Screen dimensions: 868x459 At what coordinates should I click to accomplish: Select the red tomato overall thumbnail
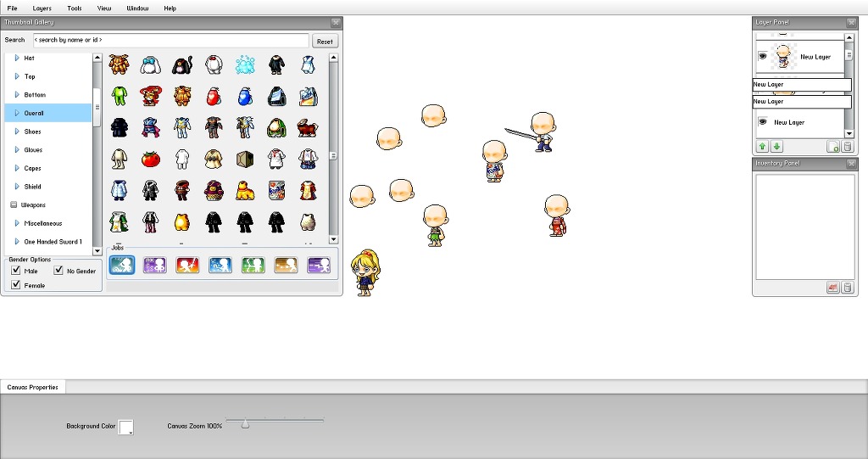151,159
